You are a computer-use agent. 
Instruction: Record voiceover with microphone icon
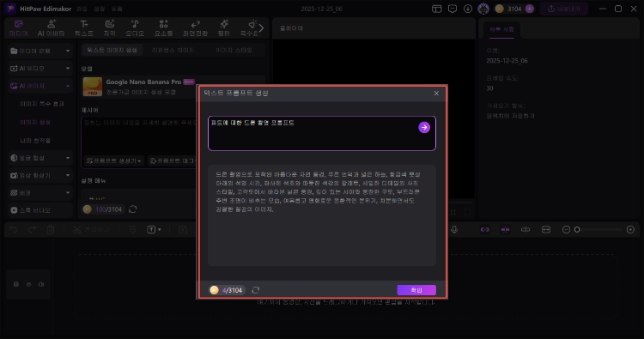coord(454,230)
